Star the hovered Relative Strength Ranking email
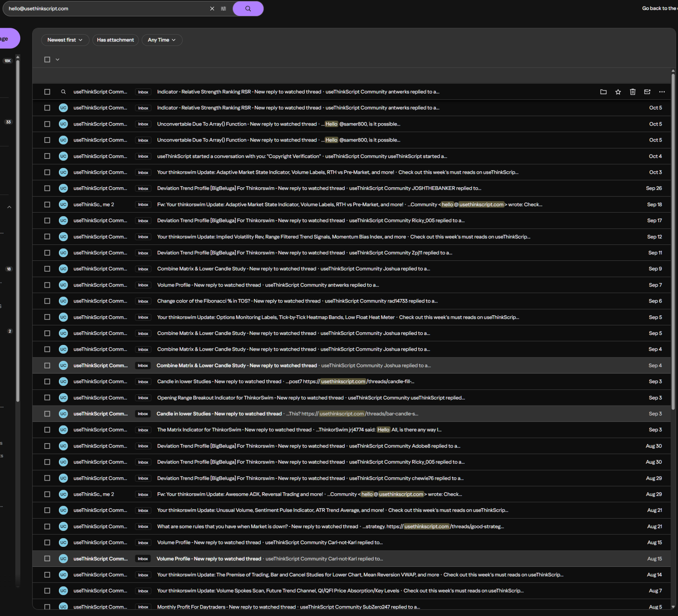 618,92
